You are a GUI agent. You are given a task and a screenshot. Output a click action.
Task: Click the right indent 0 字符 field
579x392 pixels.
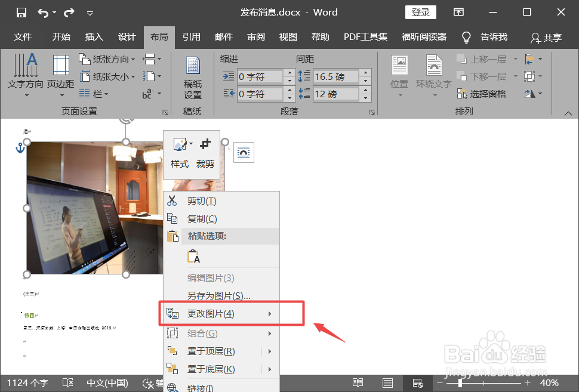click(x=260, y=94)
